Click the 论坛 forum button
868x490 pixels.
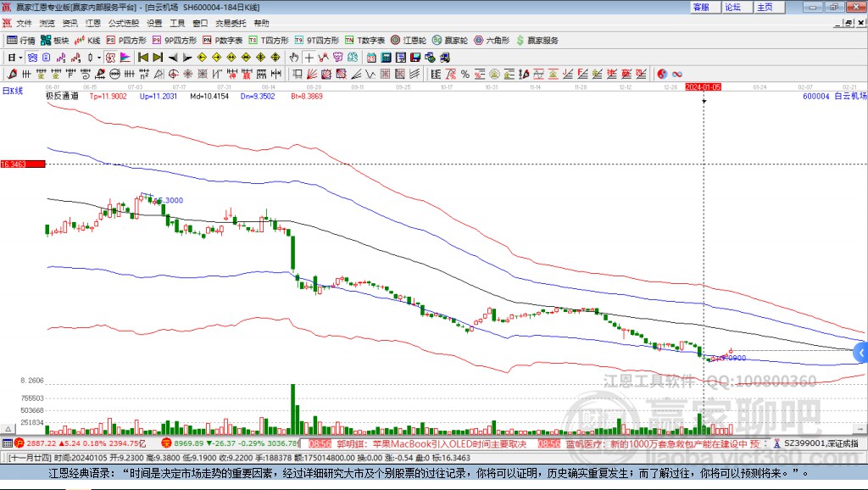(732, 7)
